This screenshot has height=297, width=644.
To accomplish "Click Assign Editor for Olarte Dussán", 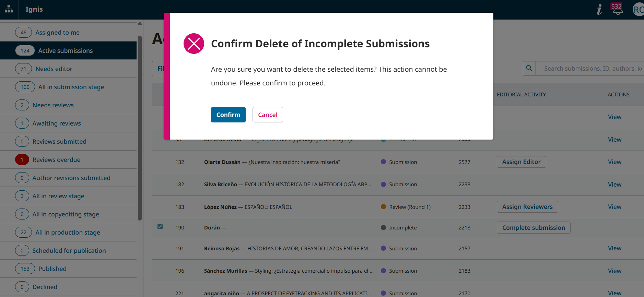I will point(521,162).
